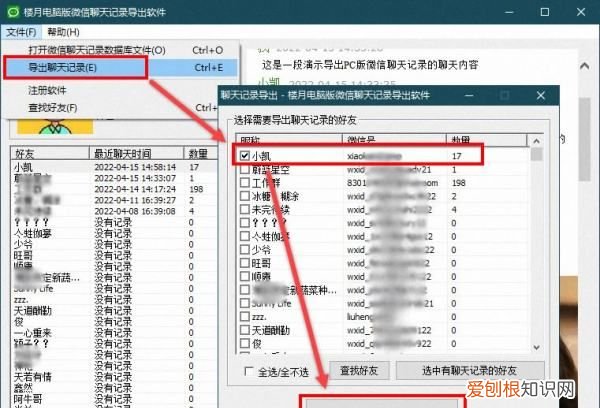Image resolution: width=600 pixels, height=408 pixels.
Task: Click 选中有聊天记录的好友 button
Action: click(x=470, y=370)
